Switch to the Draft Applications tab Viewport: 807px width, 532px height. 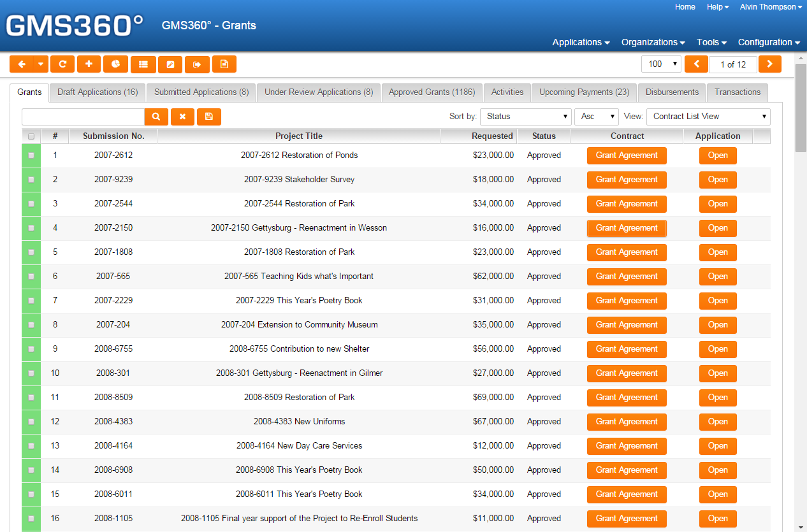(x=98, y=92)
